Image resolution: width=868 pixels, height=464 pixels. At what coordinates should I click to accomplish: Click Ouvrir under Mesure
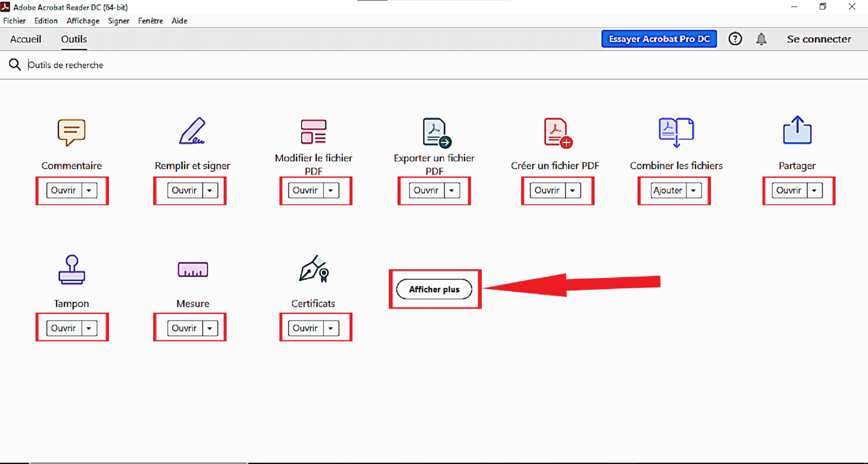pyautogui.click(x=185, y=328)
